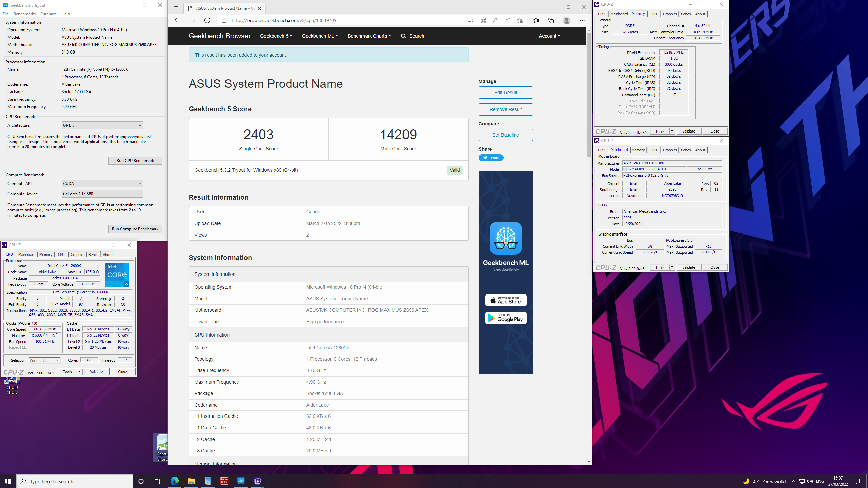Screen dimensions: 868x488
Task: Open Task View on the taskbar
Action: point(157,481)
